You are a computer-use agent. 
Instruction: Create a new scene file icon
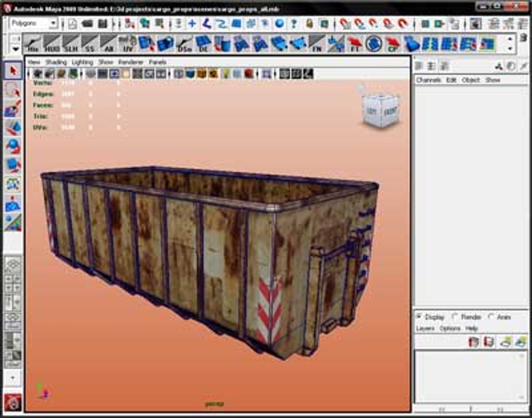[73, 24]
